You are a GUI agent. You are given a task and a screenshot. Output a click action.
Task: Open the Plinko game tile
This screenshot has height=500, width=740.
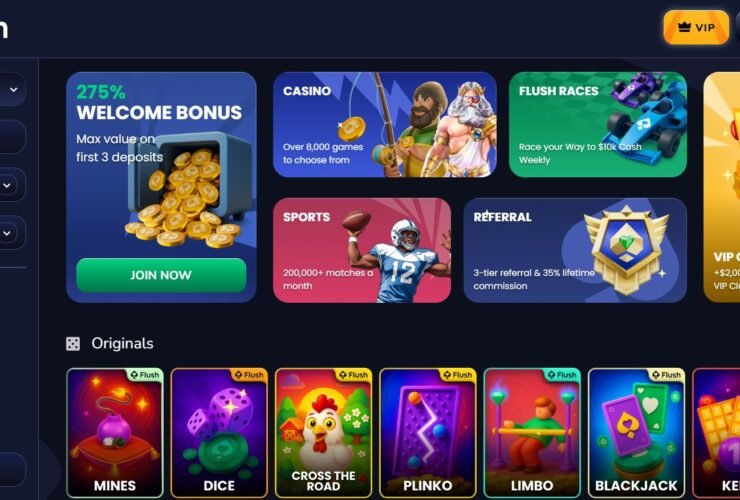428,433
